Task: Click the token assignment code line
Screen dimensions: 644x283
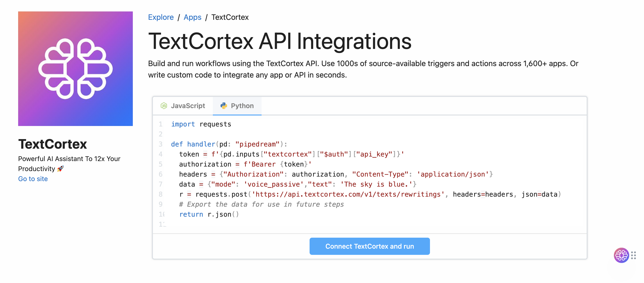Action: pyautogui.click(x=291, y=154)
